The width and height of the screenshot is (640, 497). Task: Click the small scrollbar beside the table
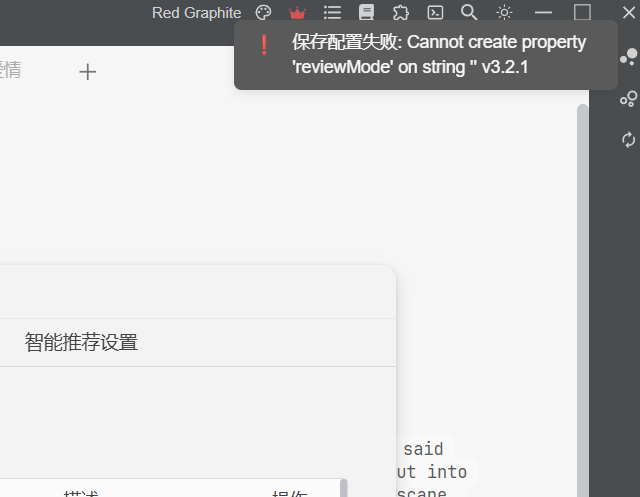pos(344,488)
